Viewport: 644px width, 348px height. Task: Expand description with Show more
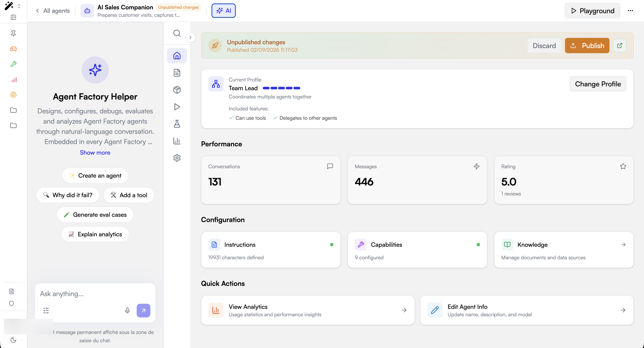[x=95, y=153]
